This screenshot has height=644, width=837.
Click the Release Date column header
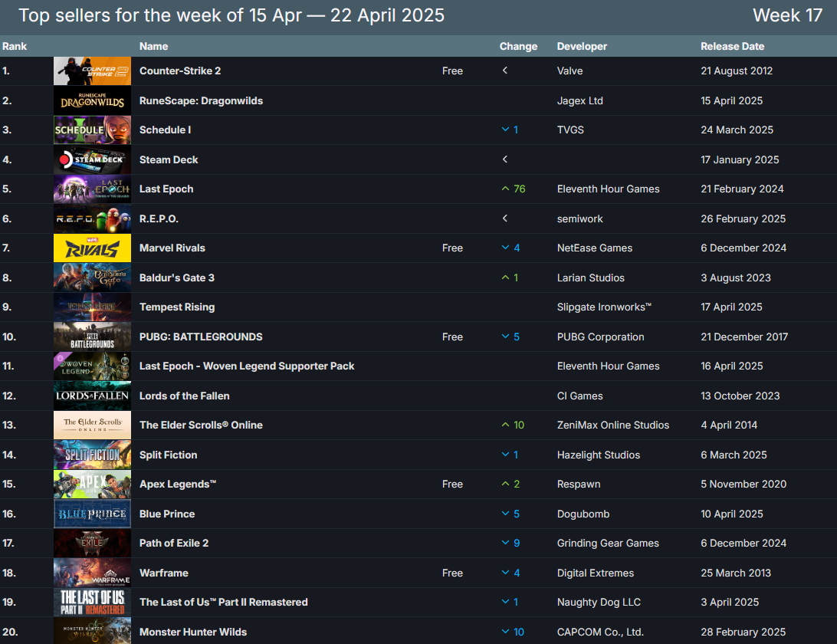click(x=733, y=47)
